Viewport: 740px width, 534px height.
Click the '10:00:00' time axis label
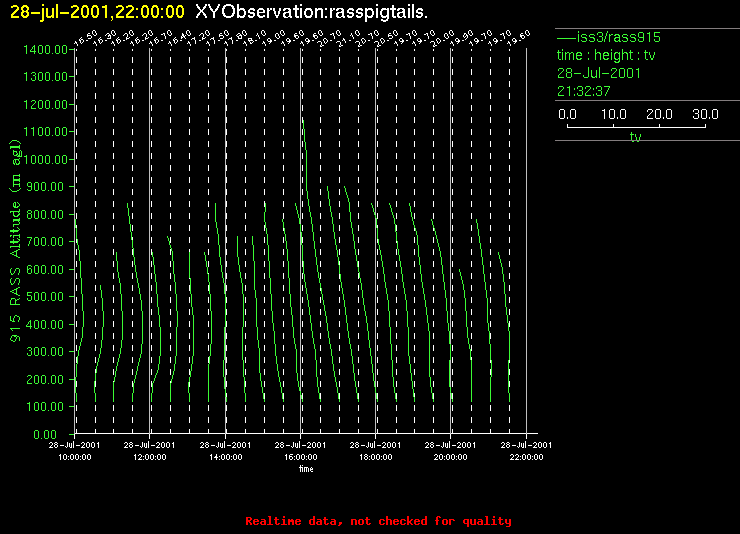[x=75, y=457]
